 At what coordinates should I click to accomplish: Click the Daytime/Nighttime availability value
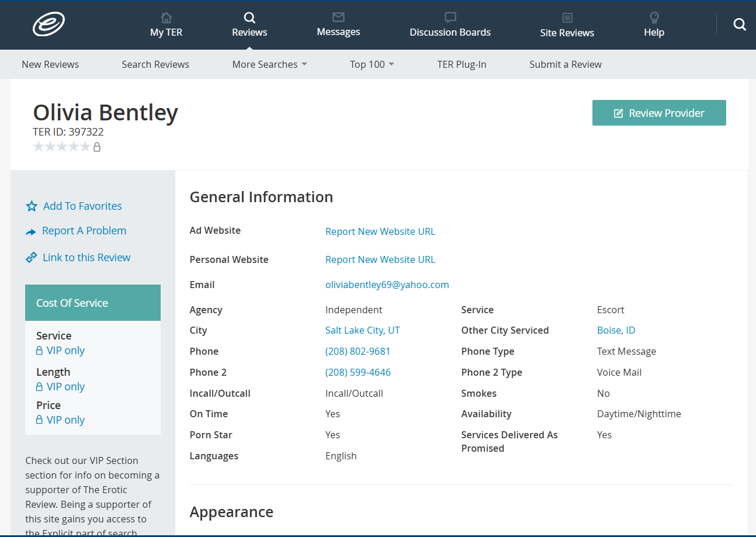click(639, 414)
